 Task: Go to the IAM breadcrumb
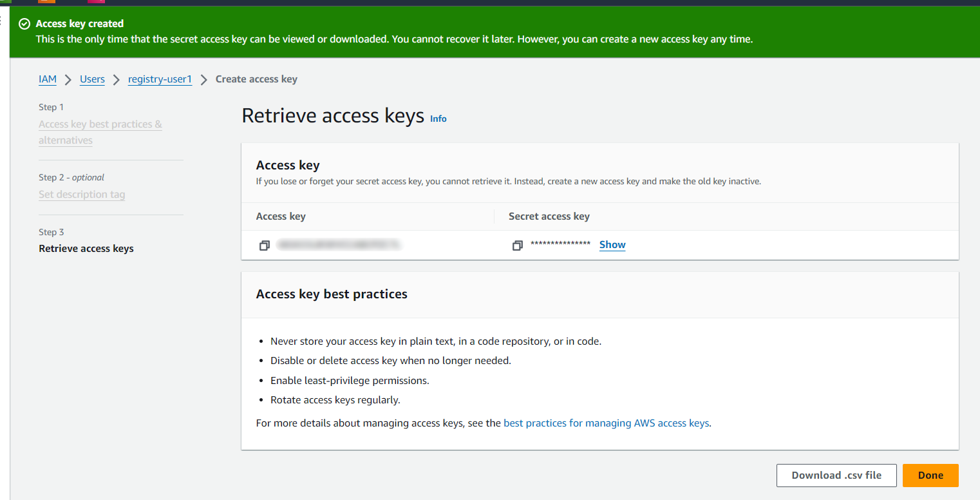pos(48,79)
